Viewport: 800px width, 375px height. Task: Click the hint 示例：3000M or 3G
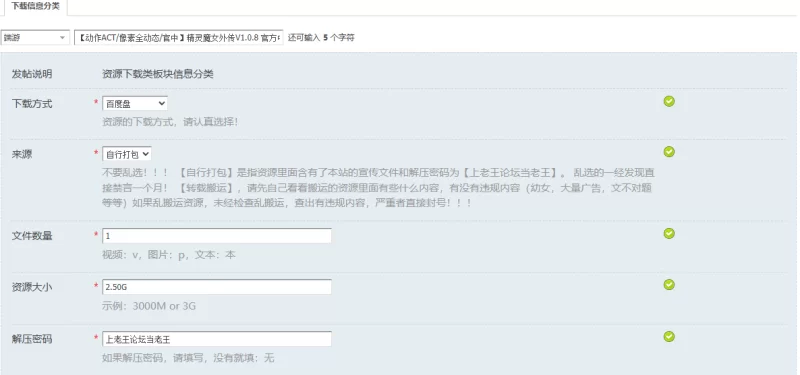(149, 306)
